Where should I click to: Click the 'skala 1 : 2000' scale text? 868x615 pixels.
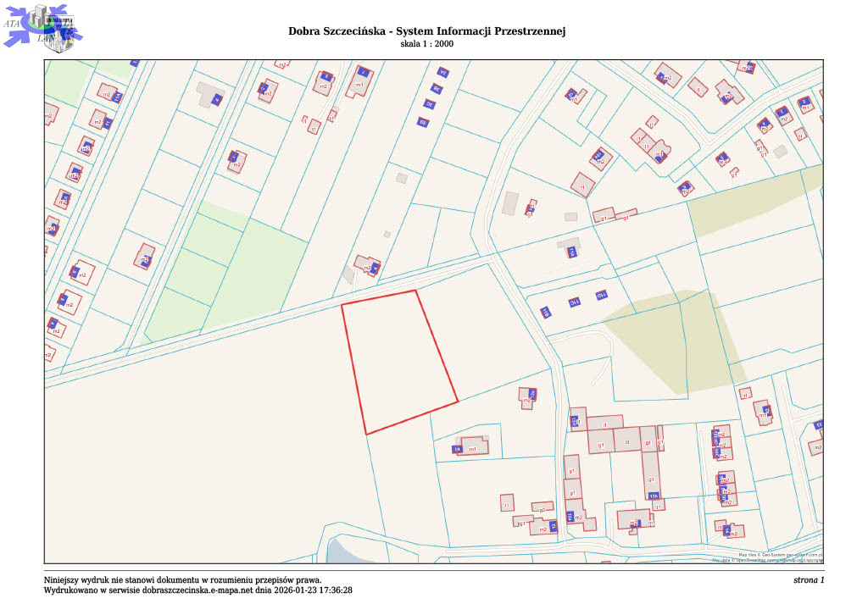426,44
